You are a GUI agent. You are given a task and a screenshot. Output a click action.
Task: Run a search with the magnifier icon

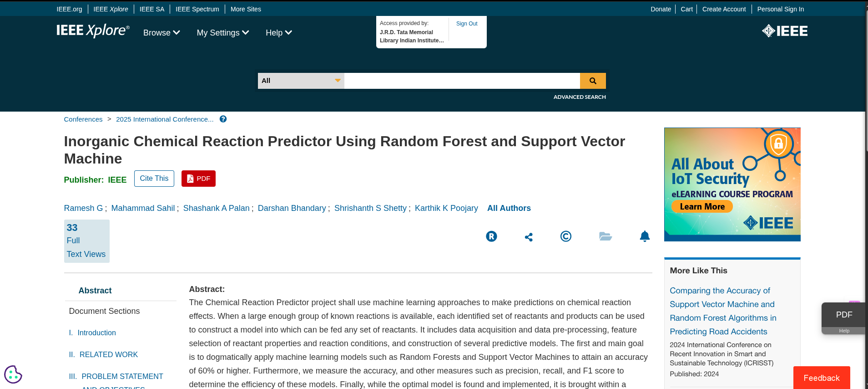coord(593,81)
